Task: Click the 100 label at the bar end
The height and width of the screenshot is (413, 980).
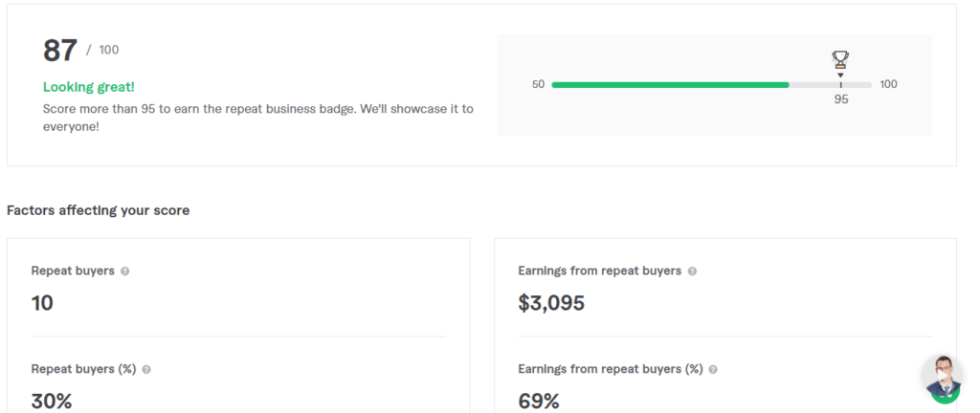Action: [x=888, y=85]
